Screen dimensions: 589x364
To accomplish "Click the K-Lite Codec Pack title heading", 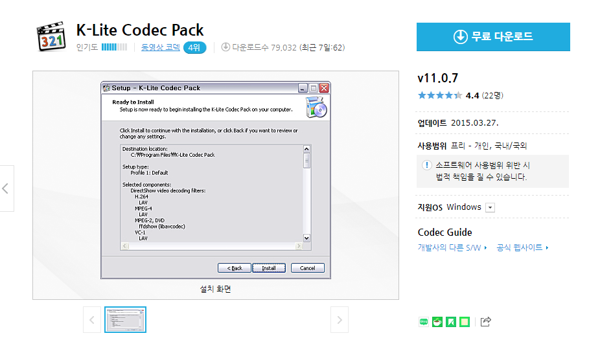I will (140, 30).
